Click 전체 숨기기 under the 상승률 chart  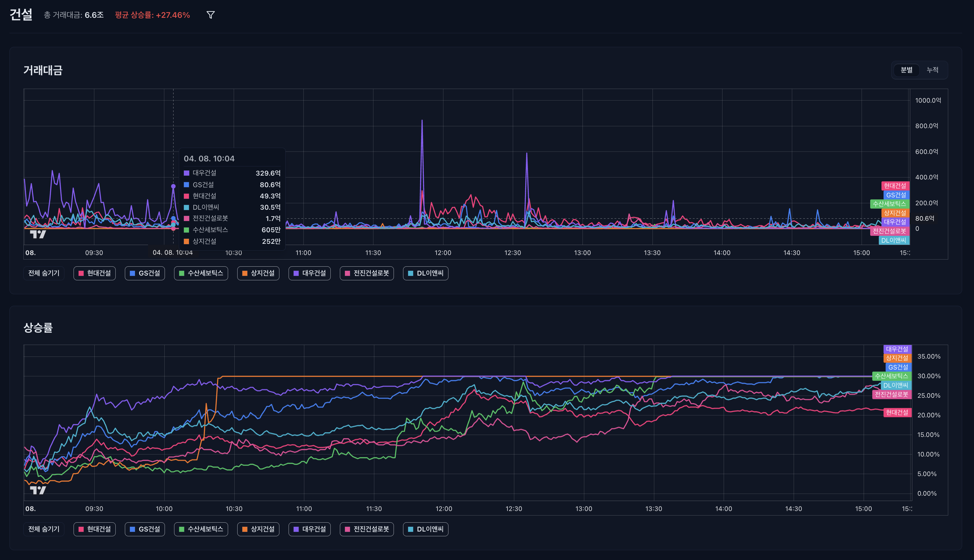tap(44, 529)
